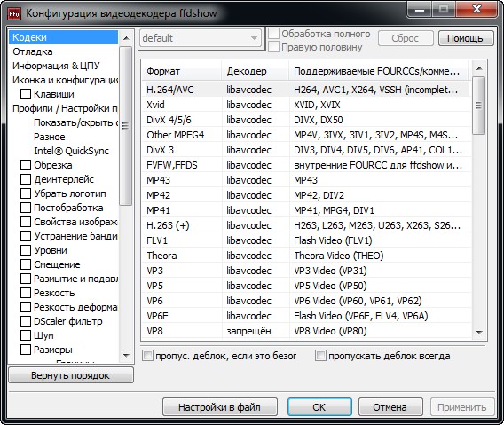Open decoder cell for DivX 3

coord(248,150)
